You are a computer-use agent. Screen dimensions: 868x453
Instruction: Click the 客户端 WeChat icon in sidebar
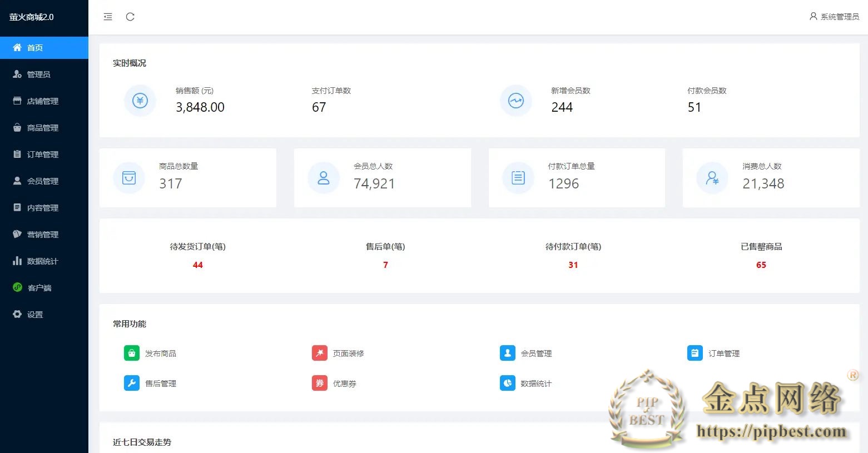(17, 287)
